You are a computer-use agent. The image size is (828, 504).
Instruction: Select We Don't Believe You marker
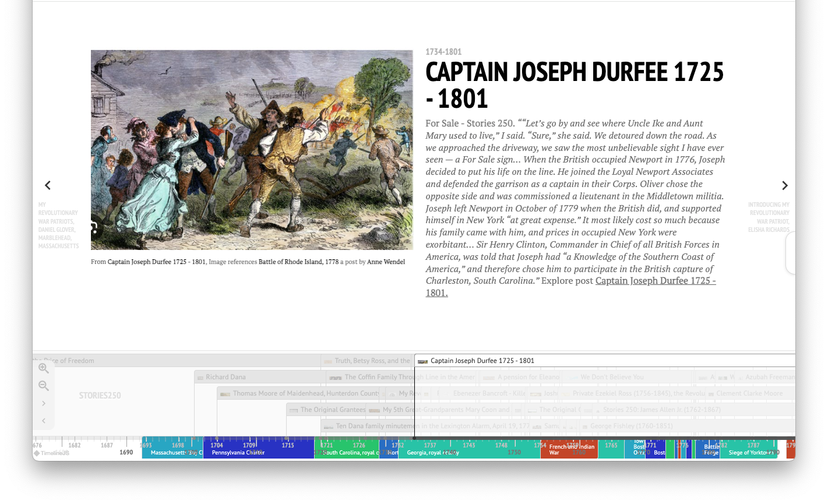point(627,377)
